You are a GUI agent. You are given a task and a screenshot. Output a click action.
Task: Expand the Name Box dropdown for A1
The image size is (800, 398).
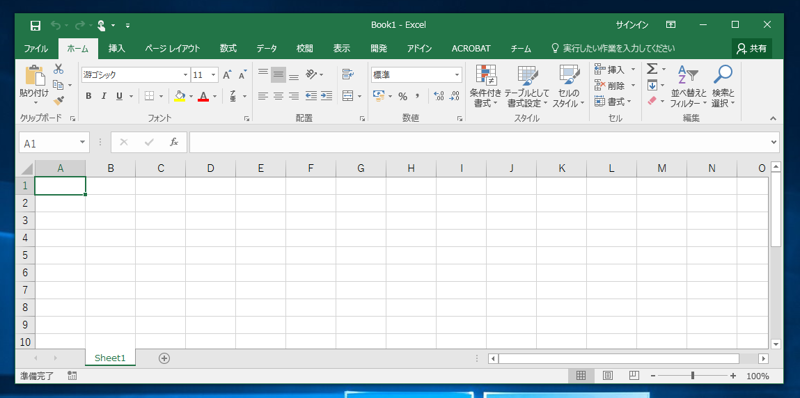(x=83, y=142)
